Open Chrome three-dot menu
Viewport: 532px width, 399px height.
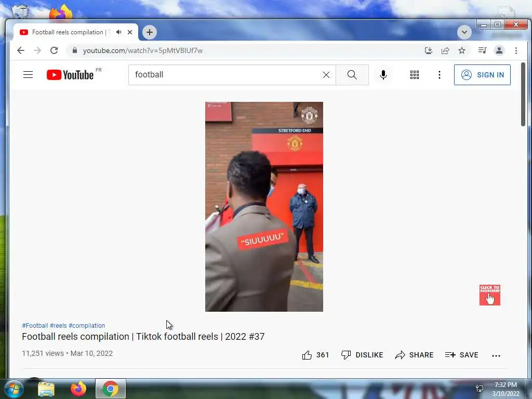click(x=516, y=50)
